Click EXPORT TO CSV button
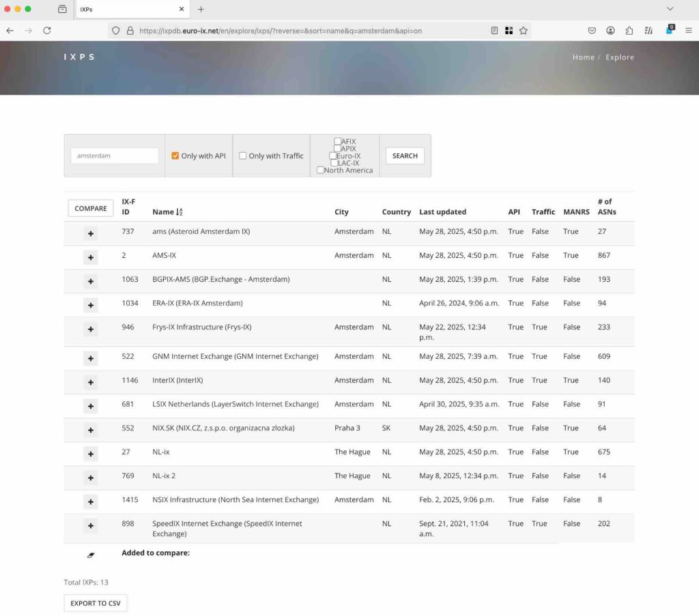The image size is (699, 616). tap(96, 603)
